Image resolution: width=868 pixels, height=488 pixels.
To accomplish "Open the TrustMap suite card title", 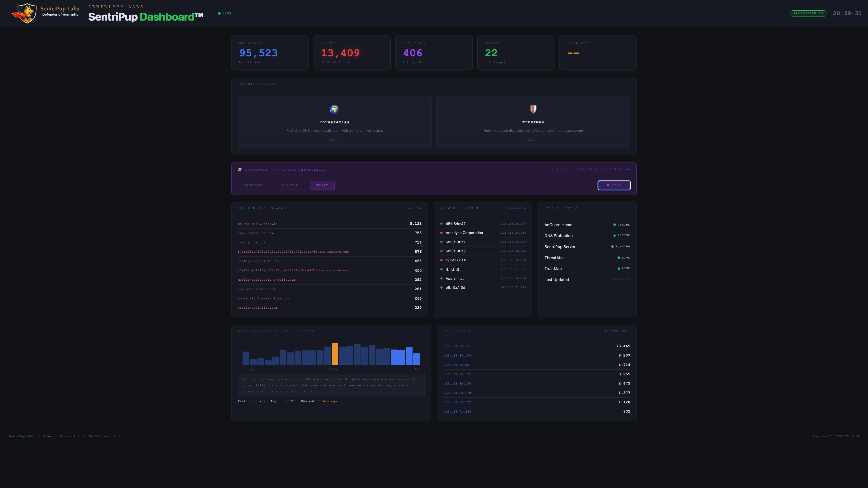I will coord(533,122).
